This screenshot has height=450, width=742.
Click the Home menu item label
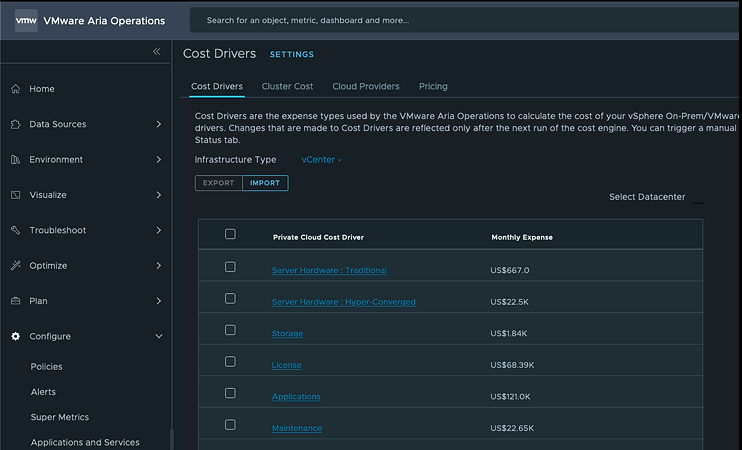42,89
